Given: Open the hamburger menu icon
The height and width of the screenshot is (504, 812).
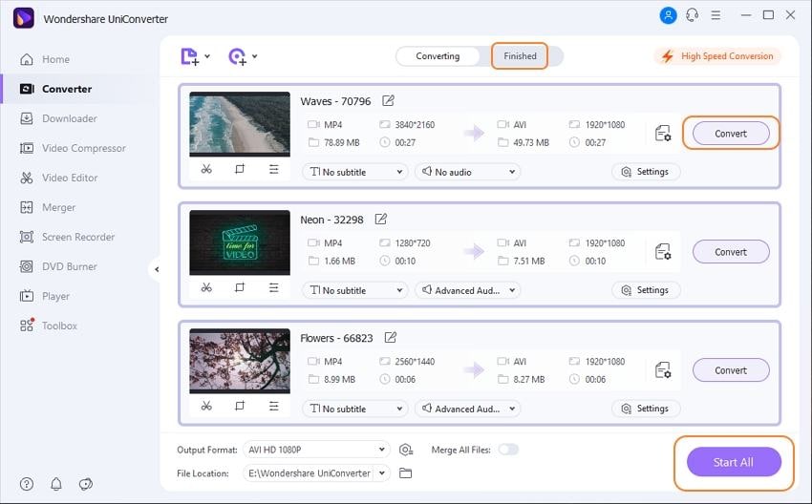Looking at the screenshot, I should pyautogui.click(x=716, y=15).
